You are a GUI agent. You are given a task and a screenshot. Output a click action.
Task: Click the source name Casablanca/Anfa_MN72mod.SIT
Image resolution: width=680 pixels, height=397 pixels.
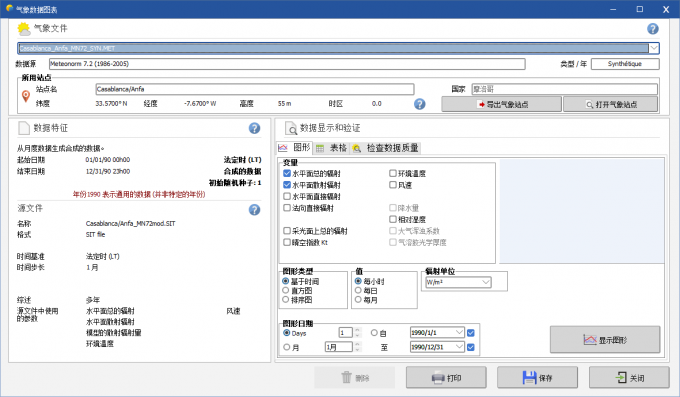click(131, 223)
